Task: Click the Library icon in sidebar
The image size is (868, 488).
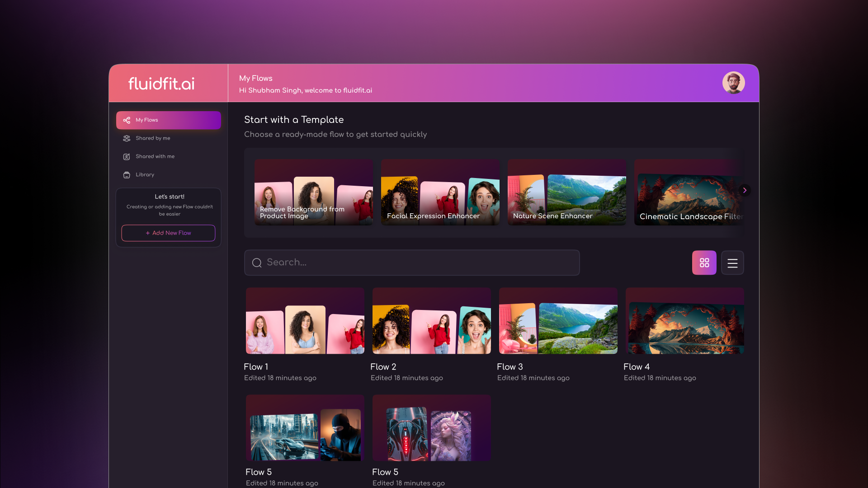Action: click(127, 175)
